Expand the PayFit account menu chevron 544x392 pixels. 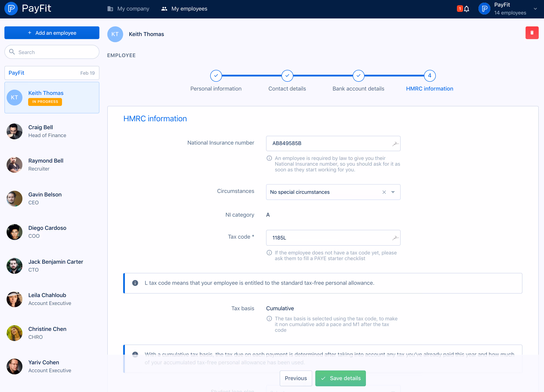(x=535, y=9)
